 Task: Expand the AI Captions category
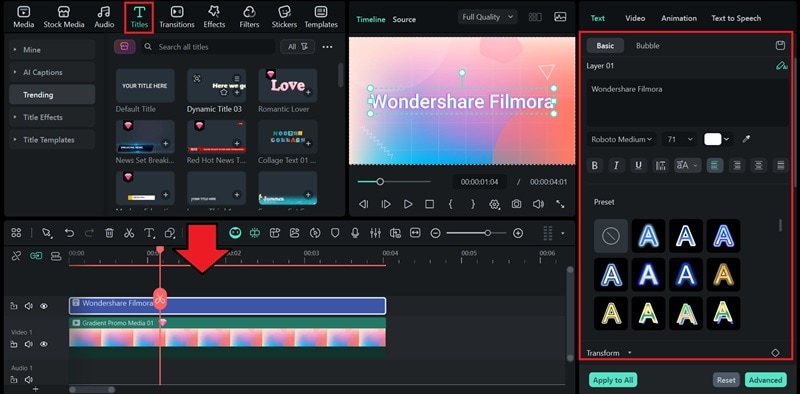[52, 72]
